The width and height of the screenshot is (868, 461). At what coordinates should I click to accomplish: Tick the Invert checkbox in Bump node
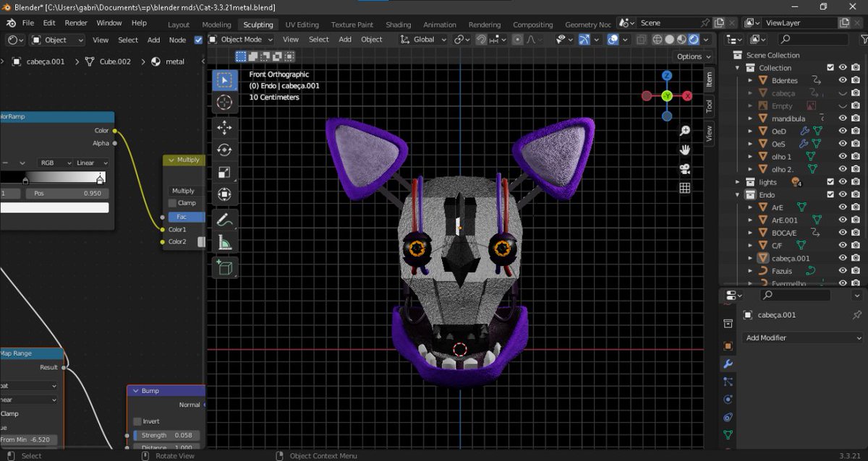(x=137, y=421)
